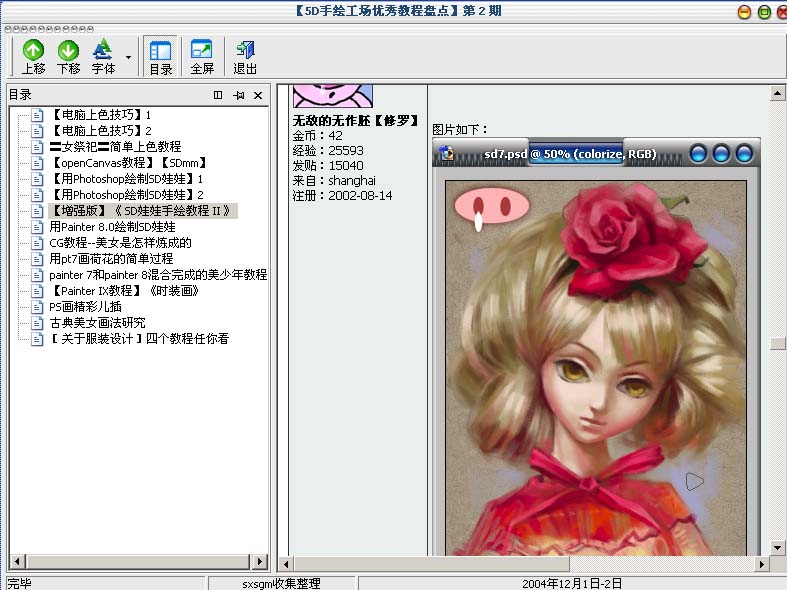Expand the font dropdown arrow beside 字体
Screen dimensions: 787x590
tap(128, 57)
